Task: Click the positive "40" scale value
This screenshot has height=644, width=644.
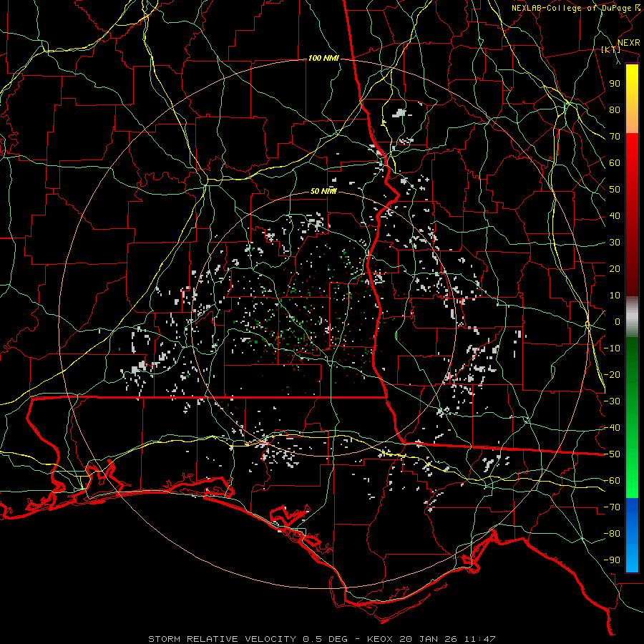Action: click(615, 216)
